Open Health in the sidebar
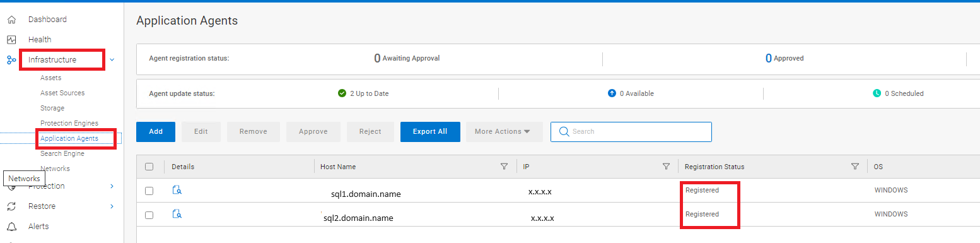 [40, 40]
